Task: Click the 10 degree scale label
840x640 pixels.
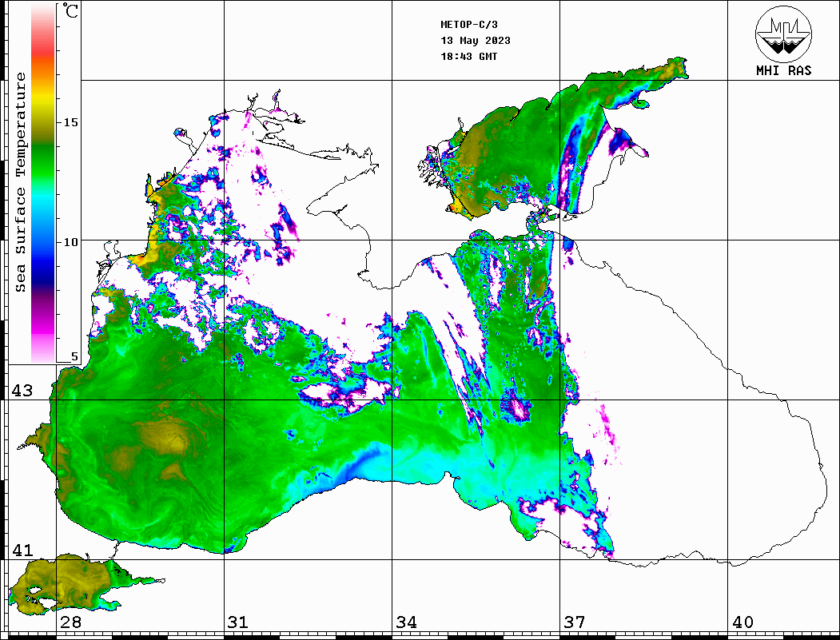Action: 70,242
